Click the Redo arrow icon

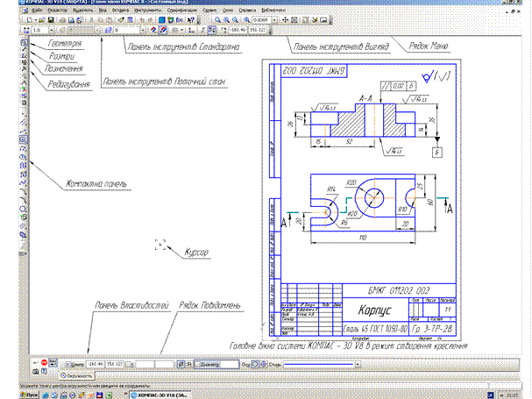150,20
